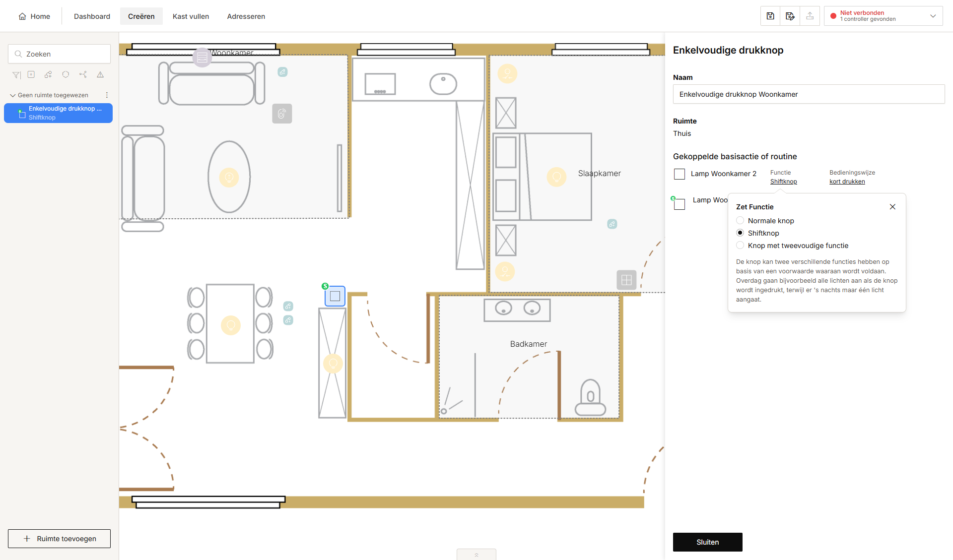This screenshot has height=560, width=953.
Task: Open the Home page
Action: pyautogui.click(x=34, y=16)
